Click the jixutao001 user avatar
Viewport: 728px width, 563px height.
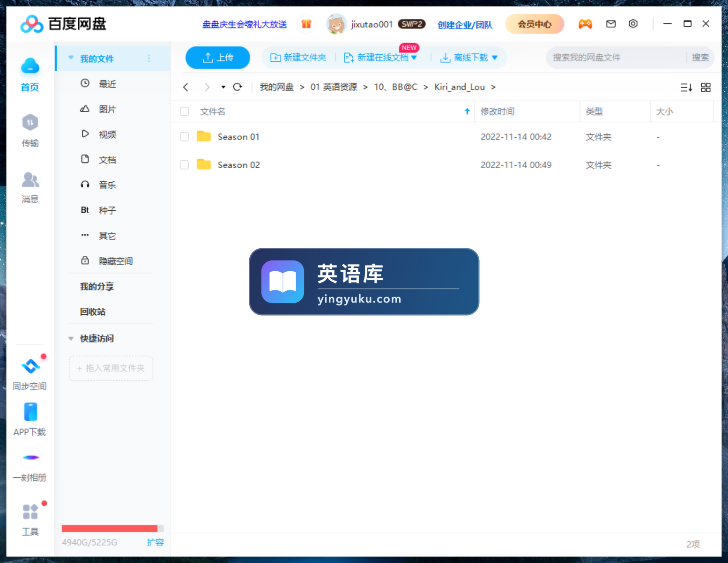tap(336, 24)
